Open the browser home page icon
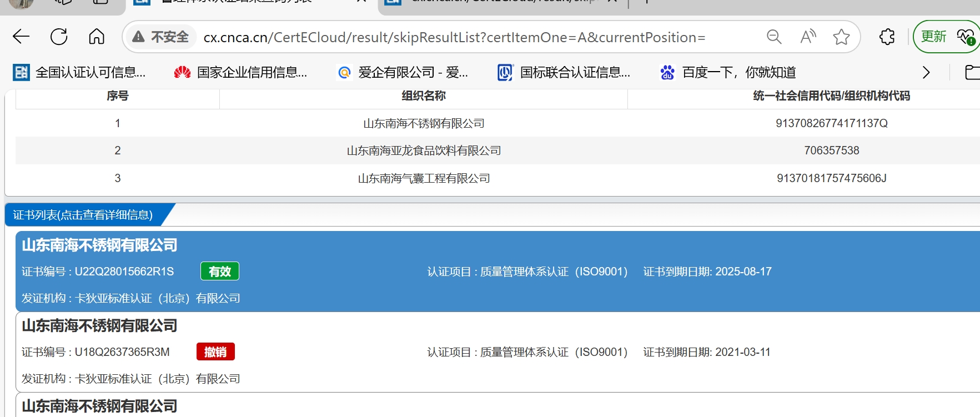 (97, 37)
